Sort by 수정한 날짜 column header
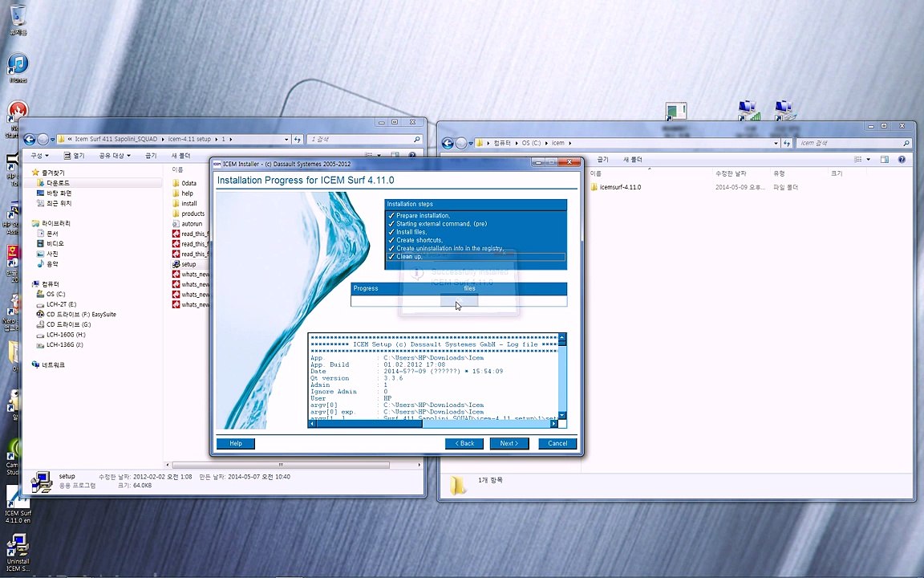Image resolution: width=924 pixels, height=578 pixels. click(x=731, y=173)
